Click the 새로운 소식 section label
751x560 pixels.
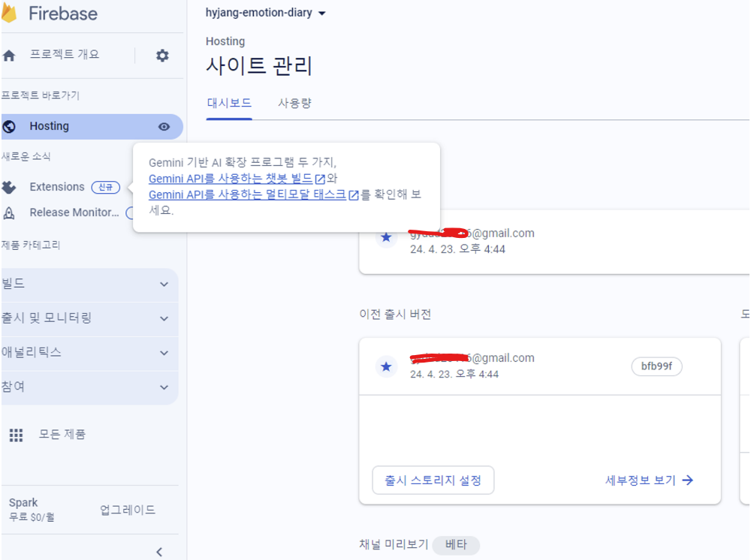click(26, 156)
